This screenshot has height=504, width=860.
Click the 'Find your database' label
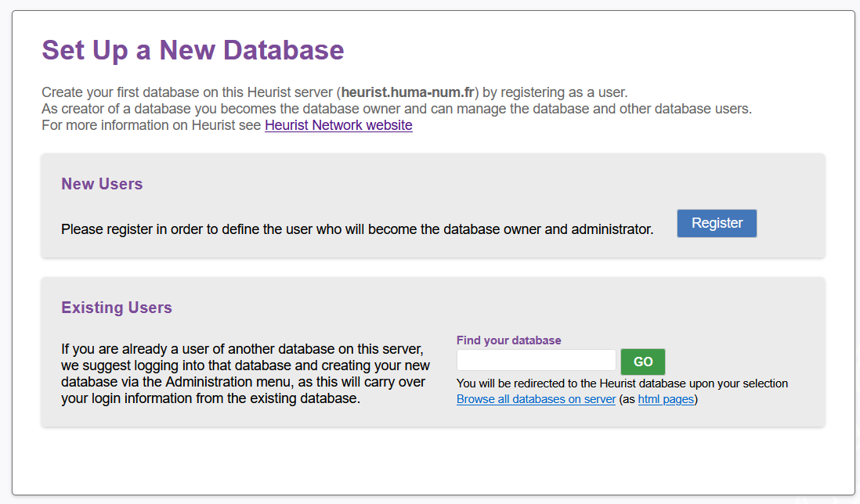coord(508,340)
